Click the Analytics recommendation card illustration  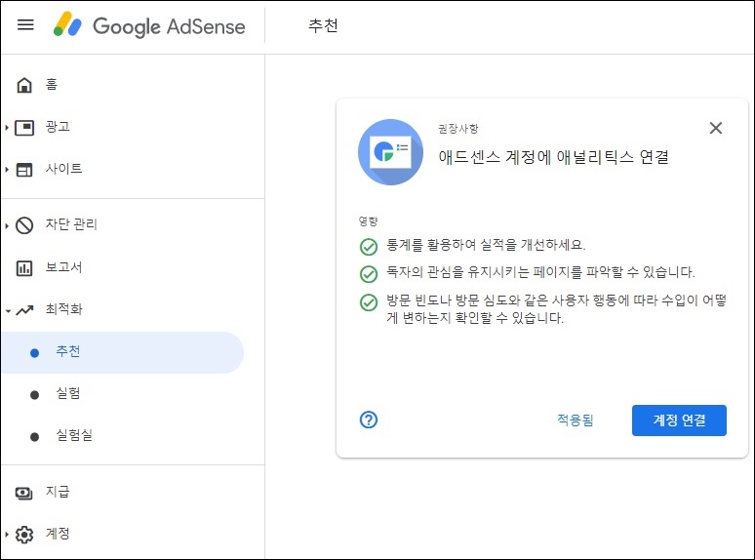(390, 152)
